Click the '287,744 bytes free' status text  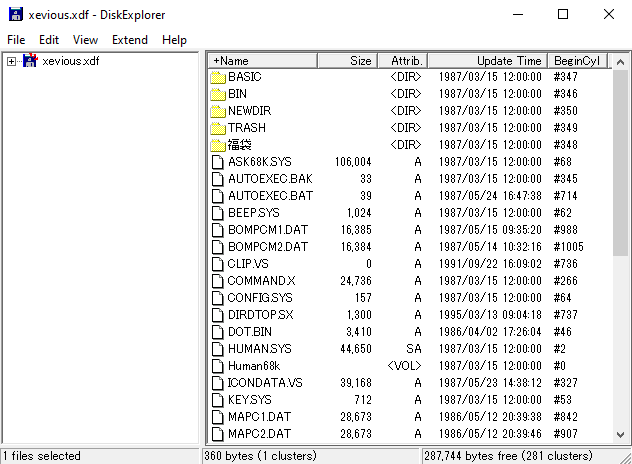tap(471, 456)
